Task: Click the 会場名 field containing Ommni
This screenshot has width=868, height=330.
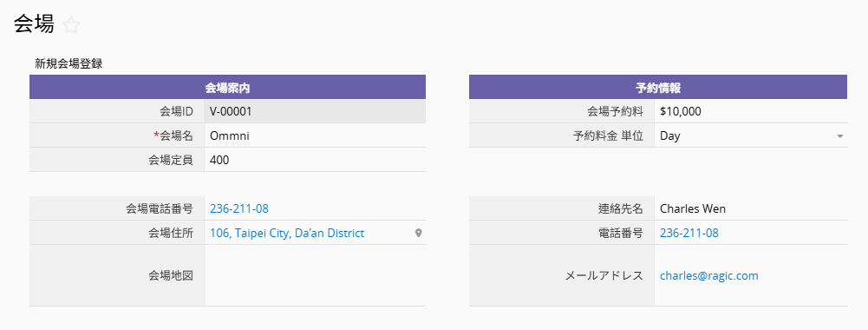Action: (315, 135)
